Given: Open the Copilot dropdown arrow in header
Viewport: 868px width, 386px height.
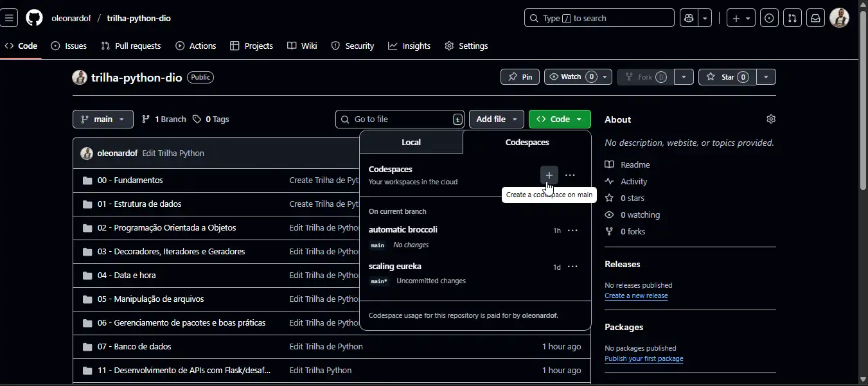Looking at the screenshot, I should [x=705, y=18].
